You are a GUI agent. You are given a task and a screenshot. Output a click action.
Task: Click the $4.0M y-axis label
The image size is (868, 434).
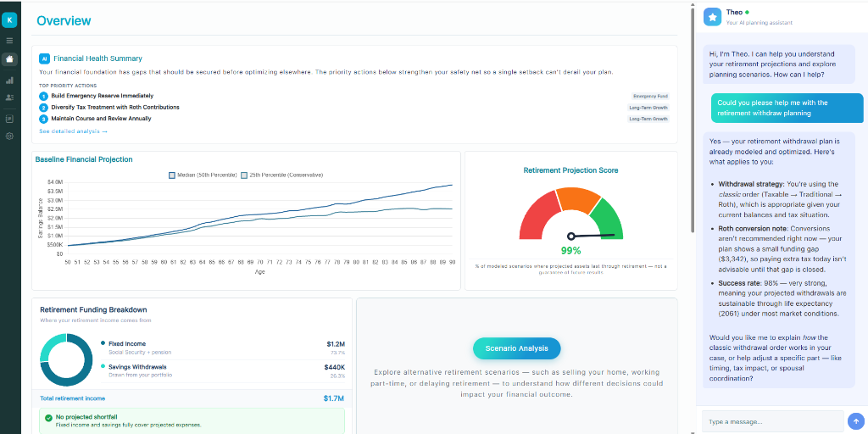55,182
